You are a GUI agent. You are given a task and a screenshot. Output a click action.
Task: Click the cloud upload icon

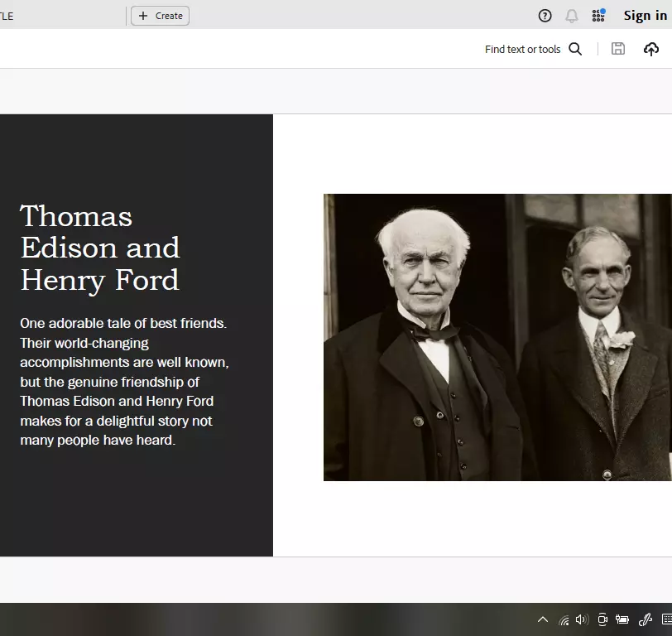(x=651, y=50)
